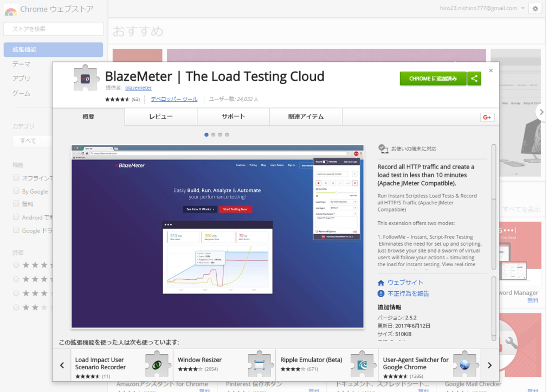Show previous related extensions with left arrow
Screen dimensions: 555x392
pyautogui.click(x=62, y=365)
